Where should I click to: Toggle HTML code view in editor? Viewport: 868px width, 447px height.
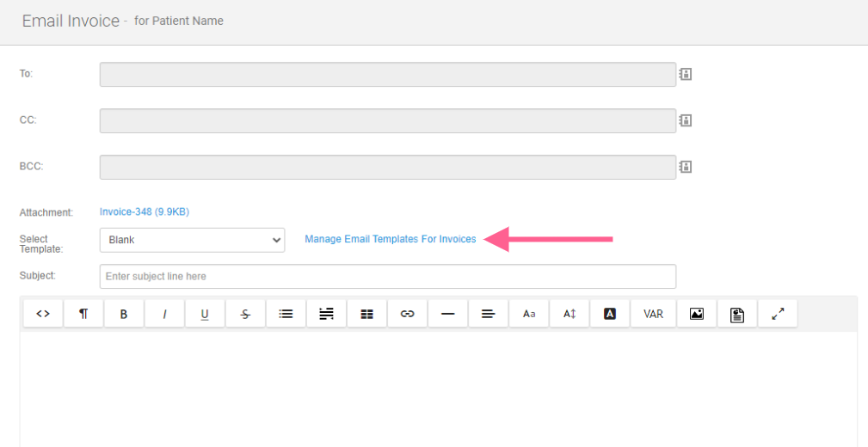click(43, 314)
